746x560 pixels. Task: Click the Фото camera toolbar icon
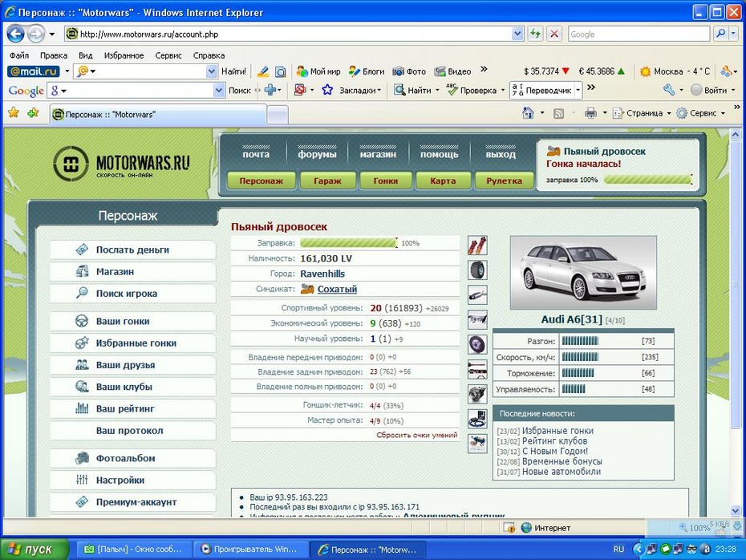pos(398,71)
